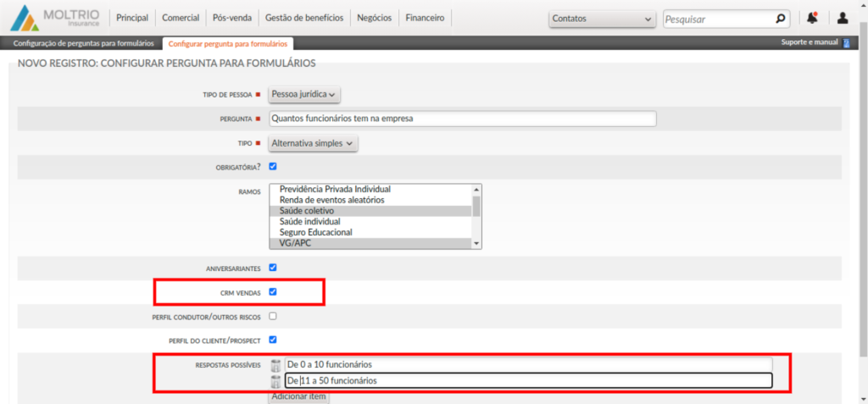Image resolution: width=868 pixels, height=404 pixels.
Task: Open the user profile icon
Action: 842,18
